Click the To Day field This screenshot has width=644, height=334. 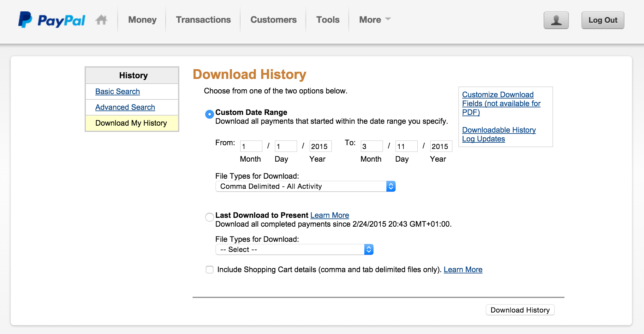point(407,146)
